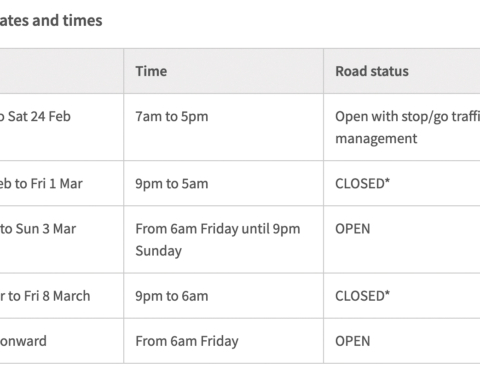Click the dates and times heading
480x384 pixels.
[51, 20]
